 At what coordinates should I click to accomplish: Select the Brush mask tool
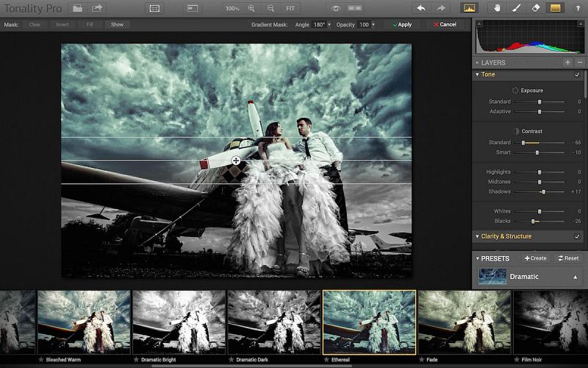point(517,8)
